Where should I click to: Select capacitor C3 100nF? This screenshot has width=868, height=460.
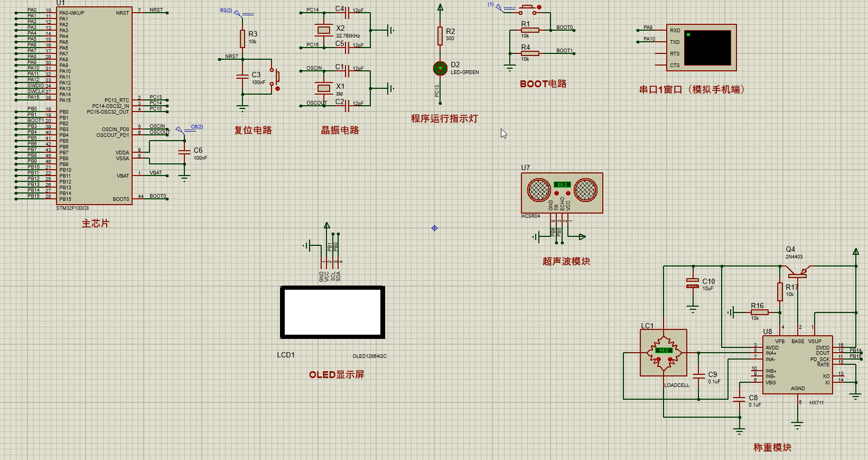click(242, 77)
